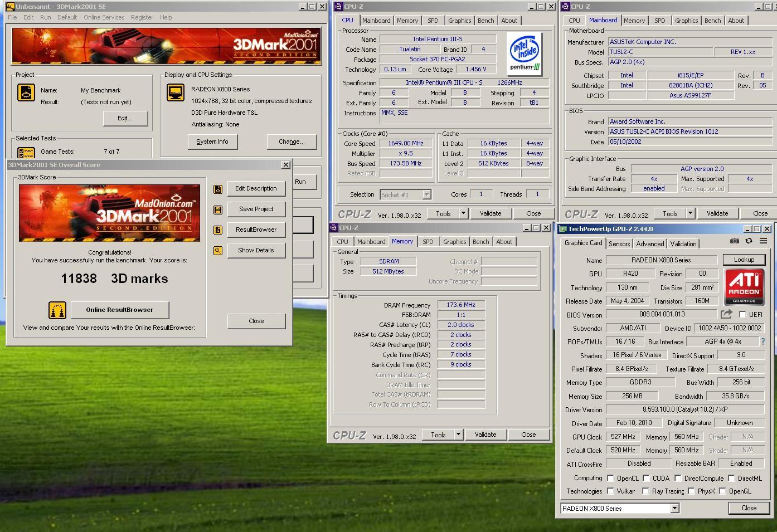Open the GPU-Z hamburger menu icon
The image size is (777, 532).
coord(763,241)
